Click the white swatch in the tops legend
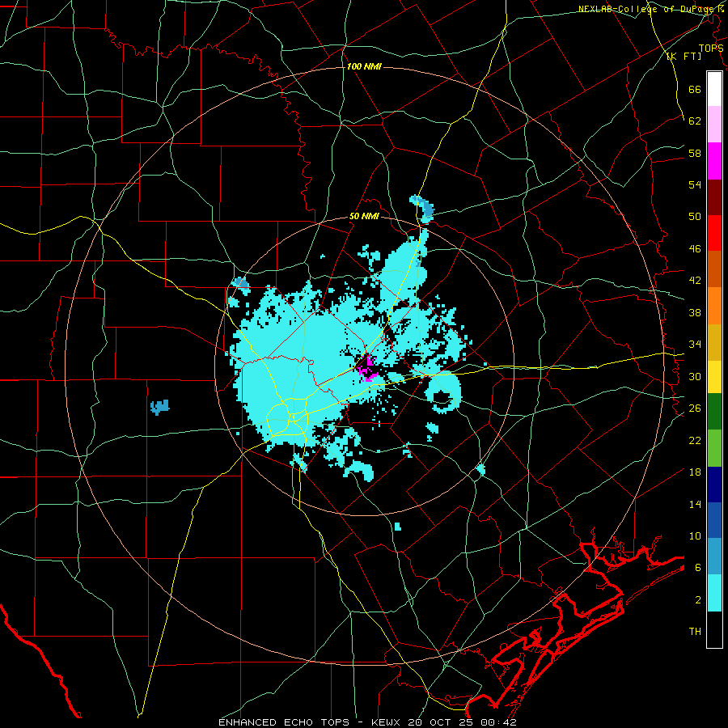The width and height of the screenshot is (728, 728). [x=714, y=89]
